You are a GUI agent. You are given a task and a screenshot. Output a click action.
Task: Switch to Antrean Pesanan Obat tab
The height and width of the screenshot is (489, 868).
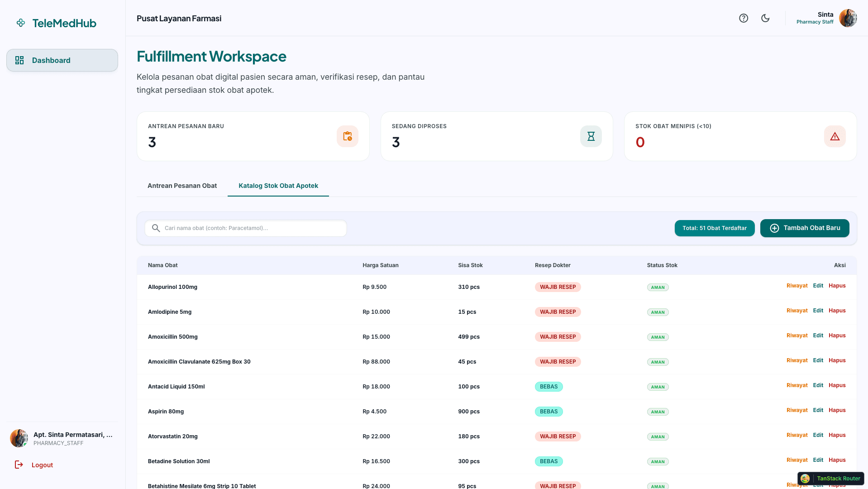pos(182,186)
